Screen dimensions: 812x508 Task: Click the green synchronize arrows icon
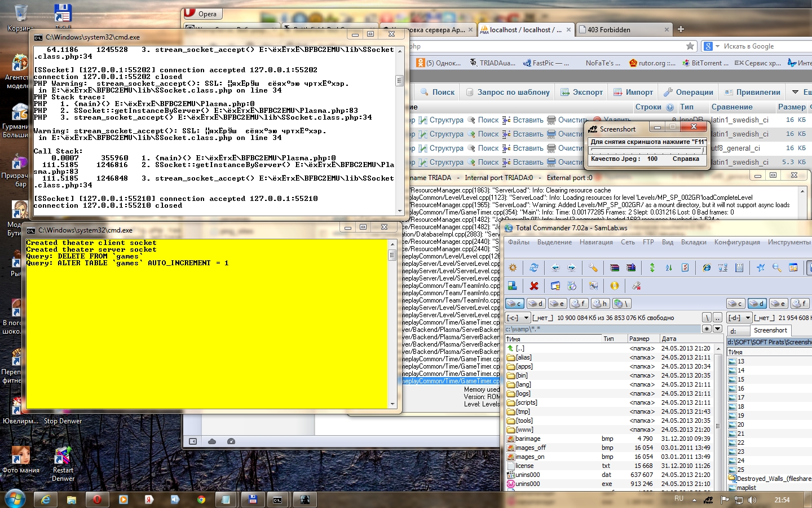tap(652, 268)
